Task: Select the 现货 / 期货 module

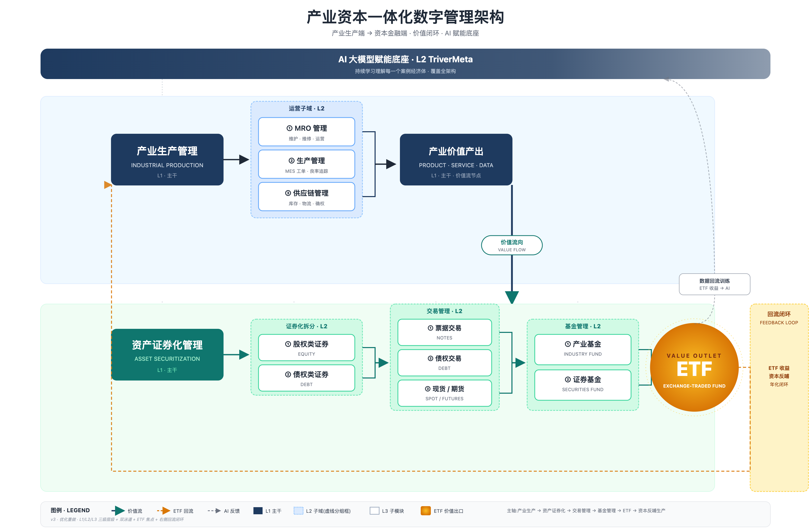Action: click(x=444, y=393)
